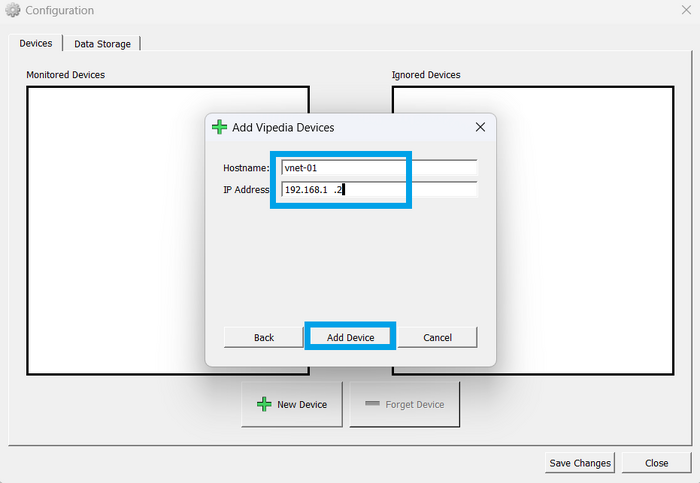
Task: Click the New Device button
Action: pyautogui.click(x=292, y=404)
